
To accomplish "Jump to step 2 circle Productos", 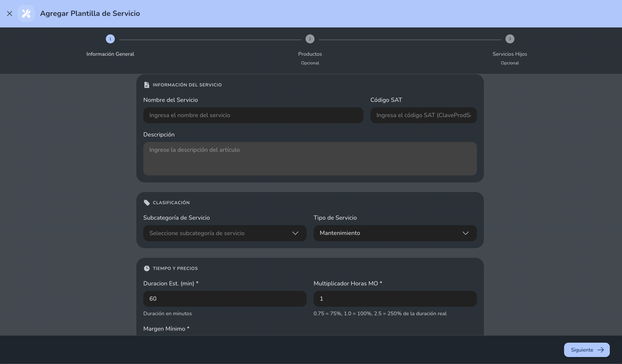I will click(310, 39).
